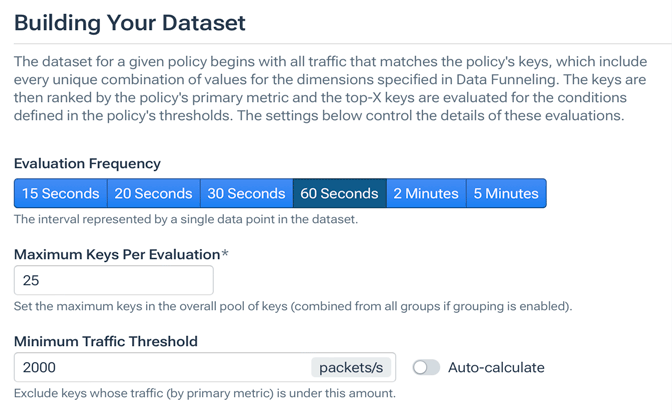The width and height of the screenshot is (672, 413).
Task: Click the maximum keys helper text
Action: click(293, 306)
